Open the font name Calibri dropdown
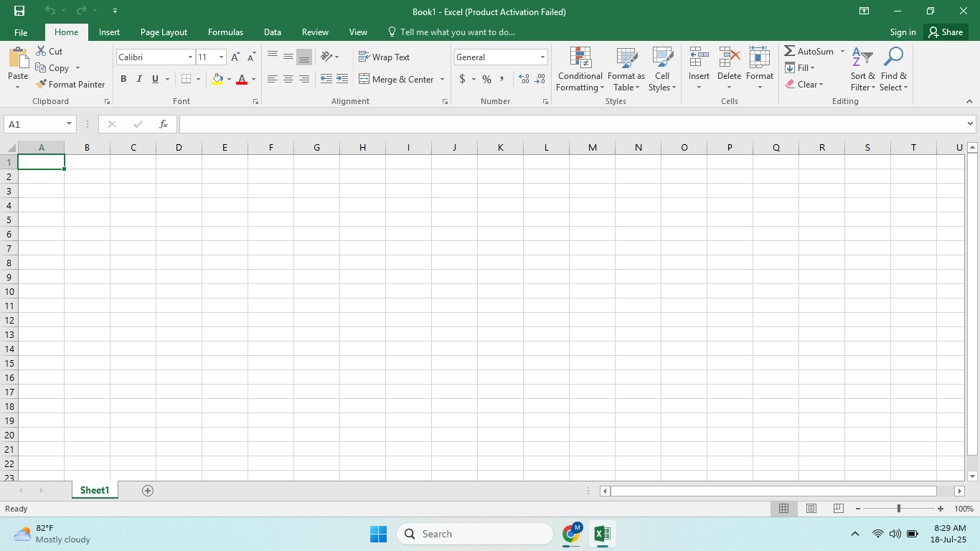980x551 pixels. 191,57
